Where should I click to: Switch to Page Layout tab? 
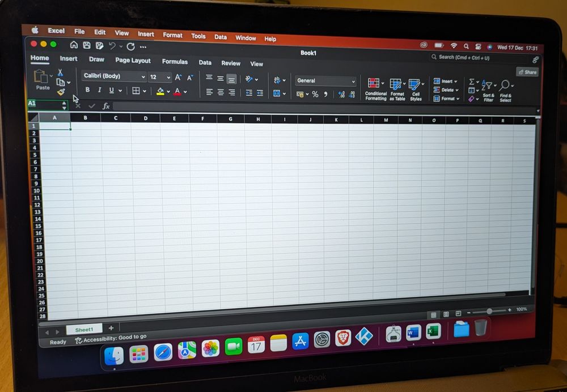coord(133,61)
